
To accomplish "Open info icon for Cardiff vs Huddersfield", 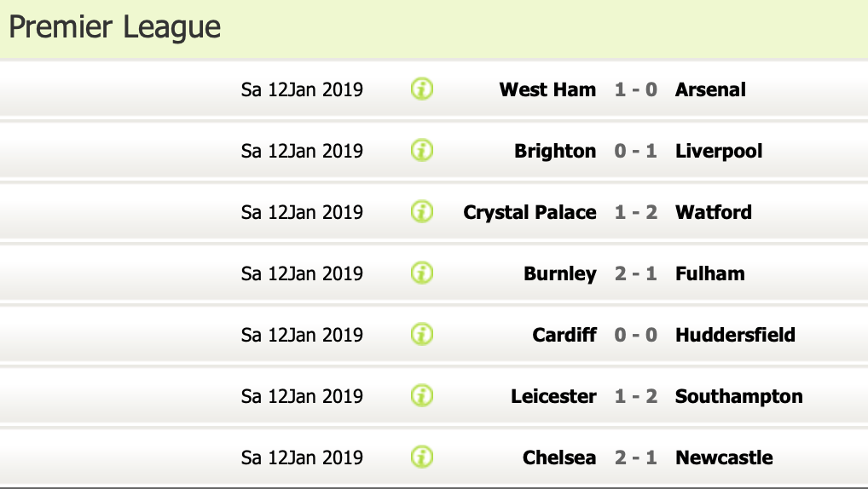I will click(x=422, y=335).
